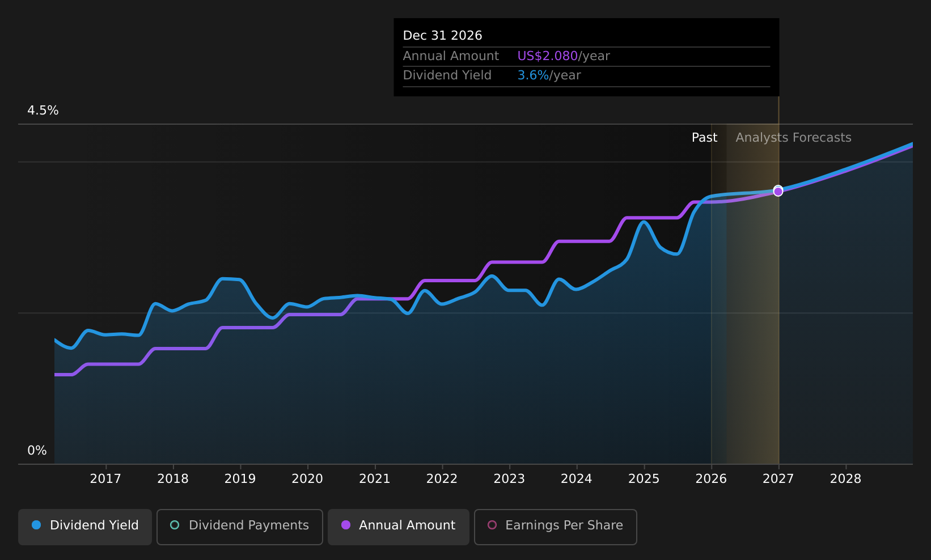Click the 2020 x-axis label
The height and width of the screenshot is (560, 931).
coord(307,479)
